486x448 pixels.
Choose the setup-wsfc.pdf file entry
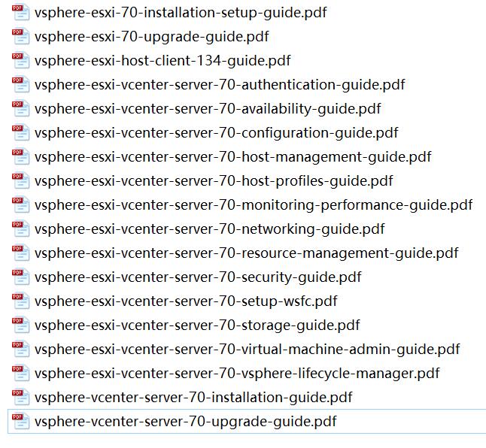pos(186,301)
